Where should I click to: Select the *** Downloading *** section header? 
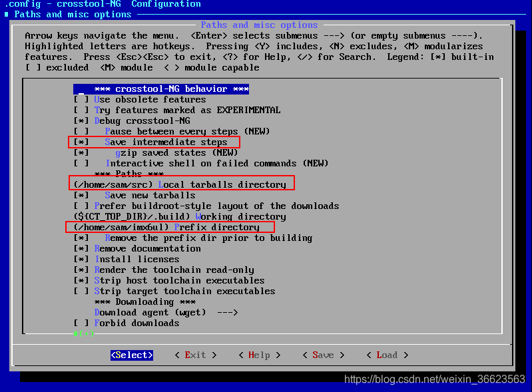[x=145, y=301]
